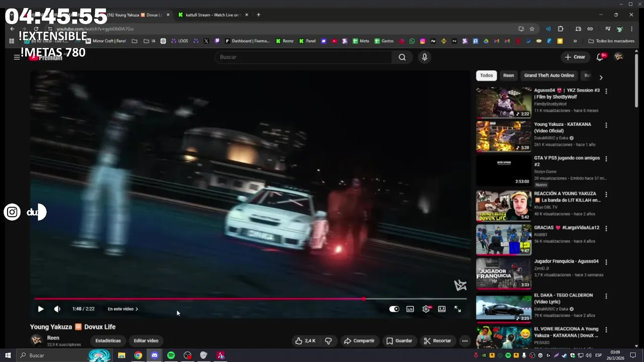Open 'Todos los marcadores' folder
This screenshot has width=644, height=362.
[611, 41]
